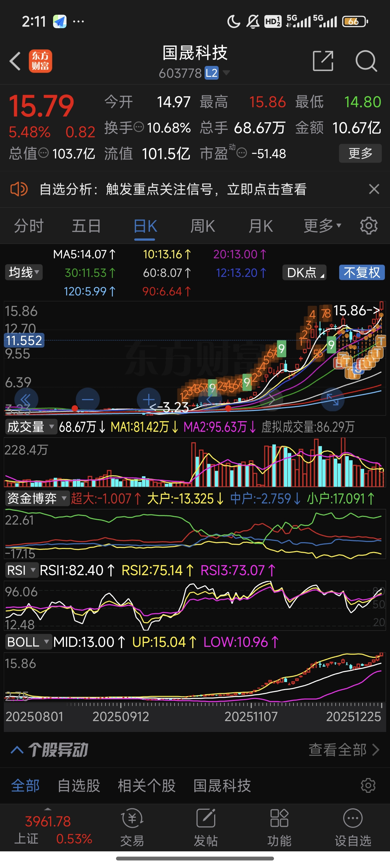Screen dimensions: 390x868
Task: Toggle the 不复权 adjustment button
Action: tap(362, 272)
